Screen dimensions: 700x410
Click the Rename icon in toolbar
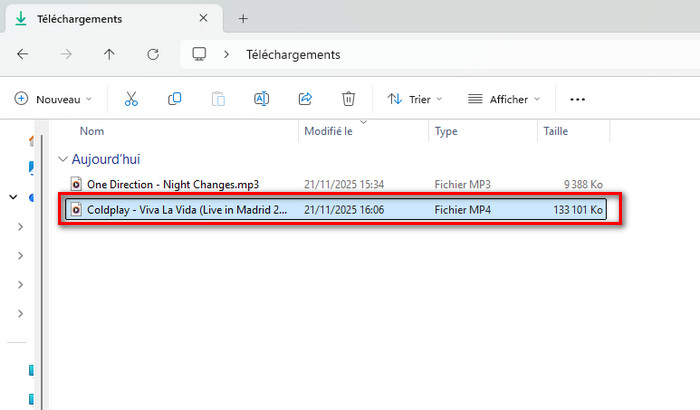point(262,99)
